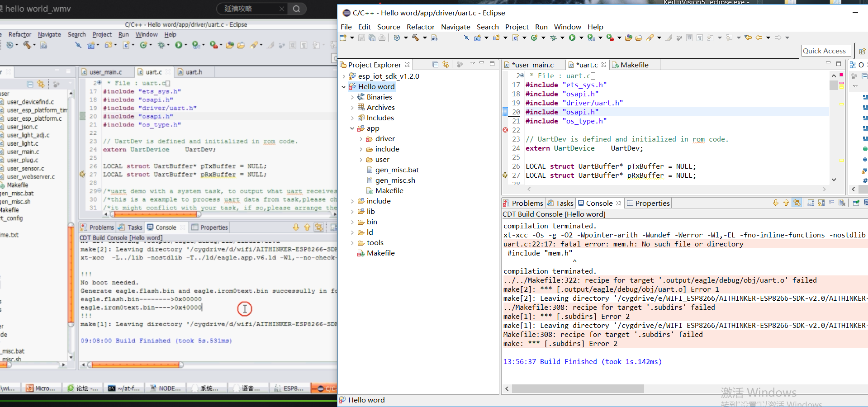This screenshot has height=407, width=868.
Task: Click console horizontal scrollbar in front Eclipse
Action: (x=578, y=389)
